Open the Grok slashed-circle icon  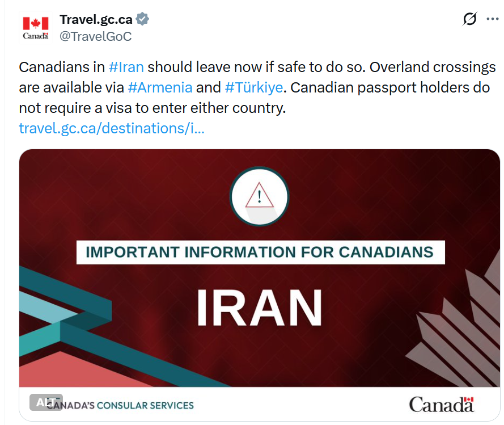469,19
